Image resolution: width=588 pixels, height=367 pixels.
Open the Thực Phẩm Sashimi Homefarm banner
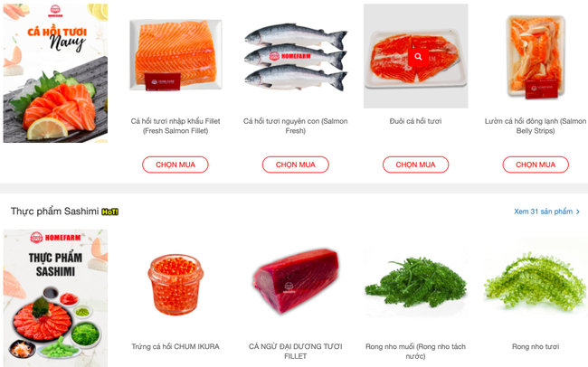[55, 298]
